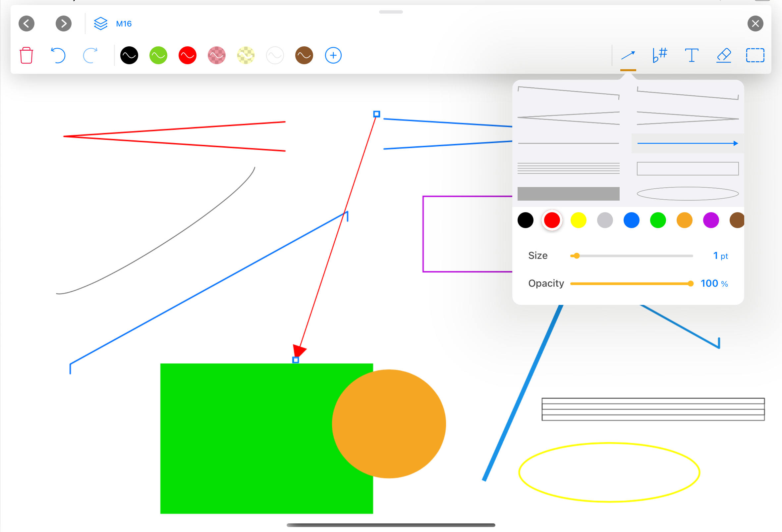Open the layers icon next to M16

coord(100,24)
